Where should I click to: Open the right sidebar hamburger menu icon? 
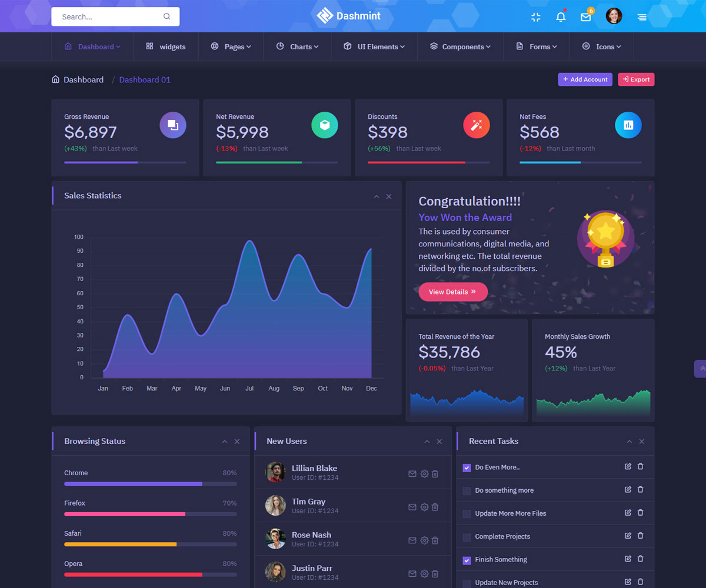tap(642, 17)
